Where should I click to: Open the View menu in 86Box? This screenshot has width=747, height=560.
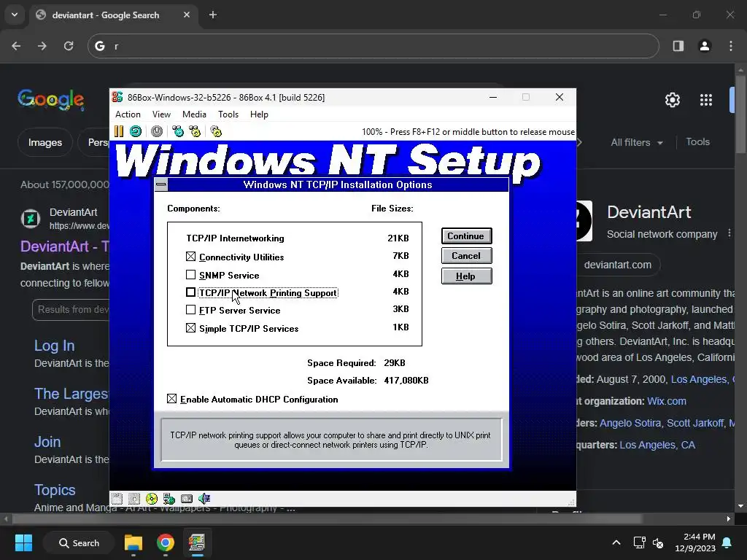point(161,114)
